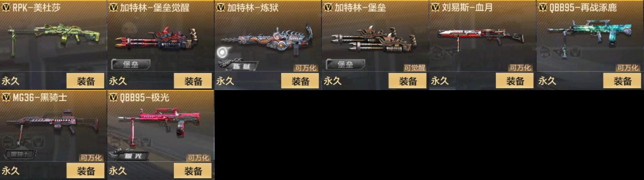Equip the QBB95-再战逐鹿 weapon
Screen dimensions: 644x180
(x=622, y=81)
